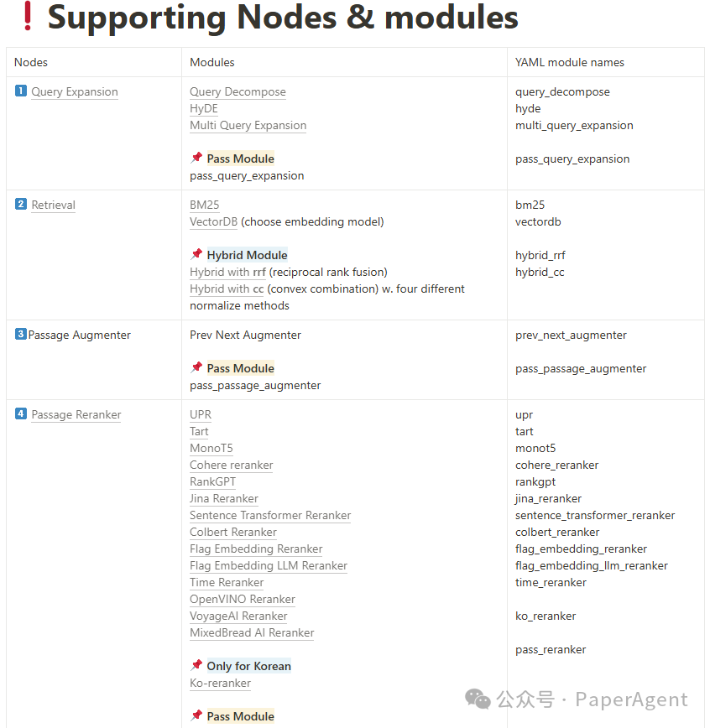Open the Passage Reranker node link
The image size is (710, 728).
click(76, 415)
